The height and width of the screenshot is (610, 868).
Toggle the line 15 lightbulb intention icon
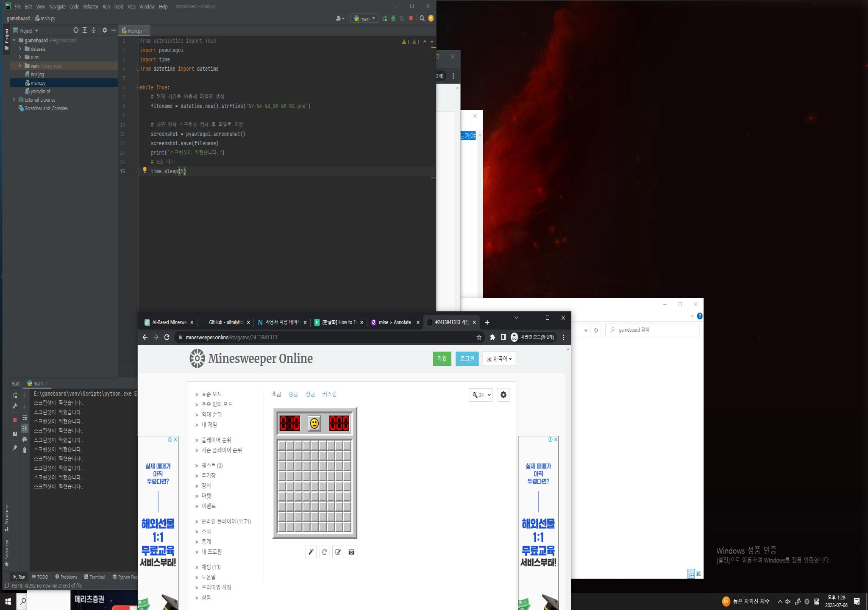pyautogui.click(x=145, y=170)
